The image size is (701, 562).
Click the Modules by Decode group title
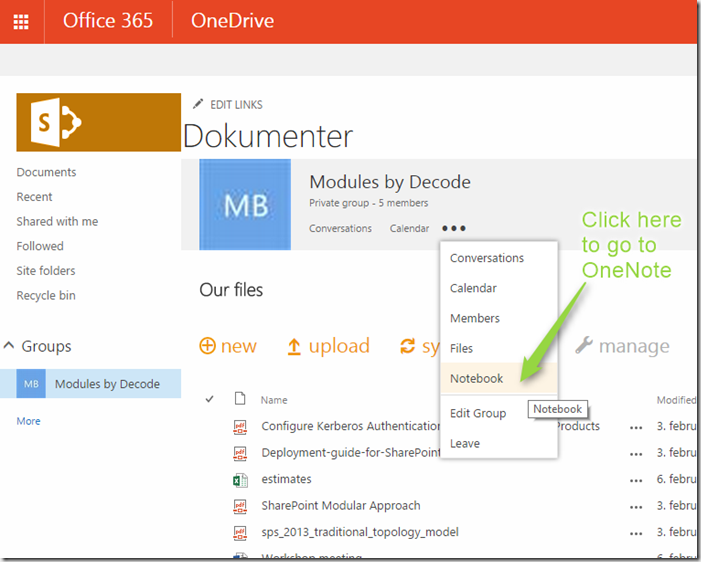tap(390, 182)
